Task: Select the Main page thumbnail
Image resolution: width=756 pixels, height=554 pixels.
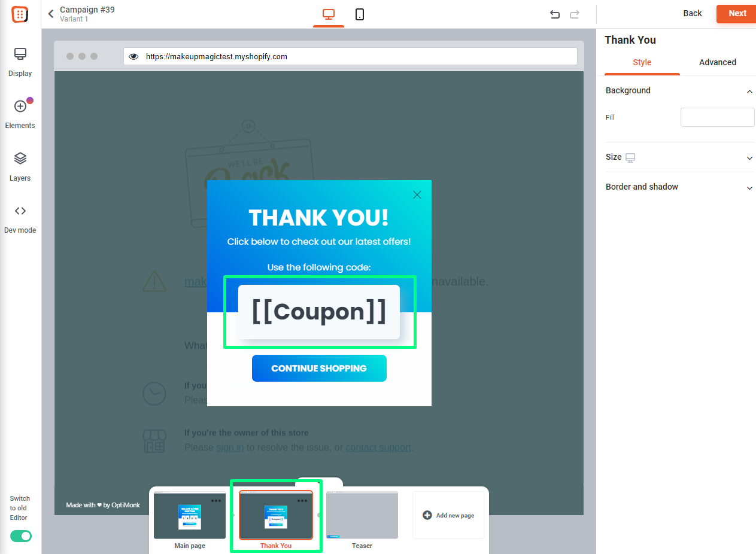Action: (x=190, y=515)
